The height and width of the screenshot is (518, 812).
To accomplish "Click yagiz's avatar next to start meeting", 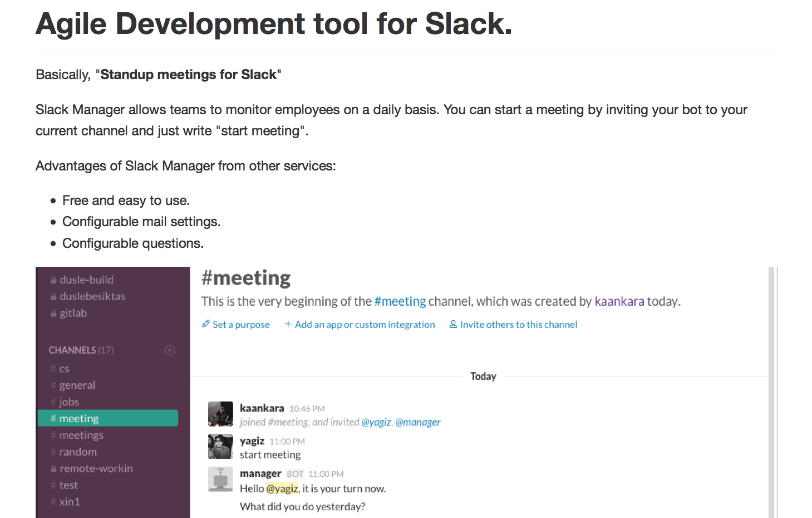I will pyautogui.click(x=220, y=446).
